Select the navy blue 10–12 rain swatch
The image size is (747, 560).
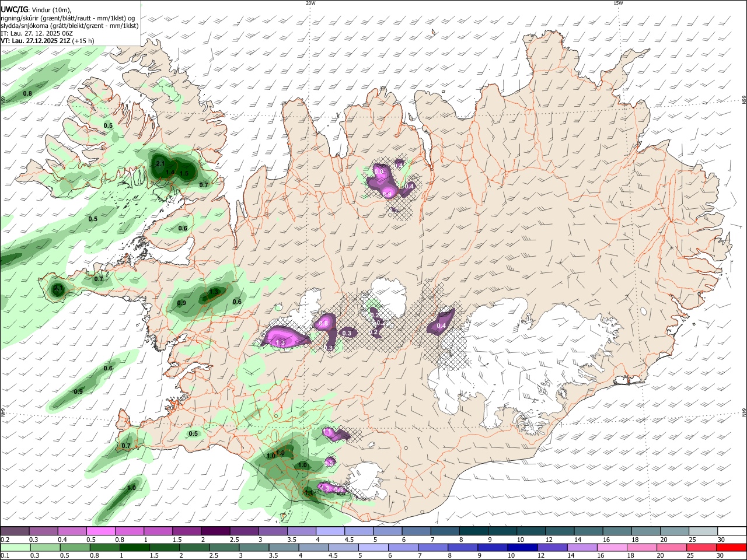tap(522, 547)
